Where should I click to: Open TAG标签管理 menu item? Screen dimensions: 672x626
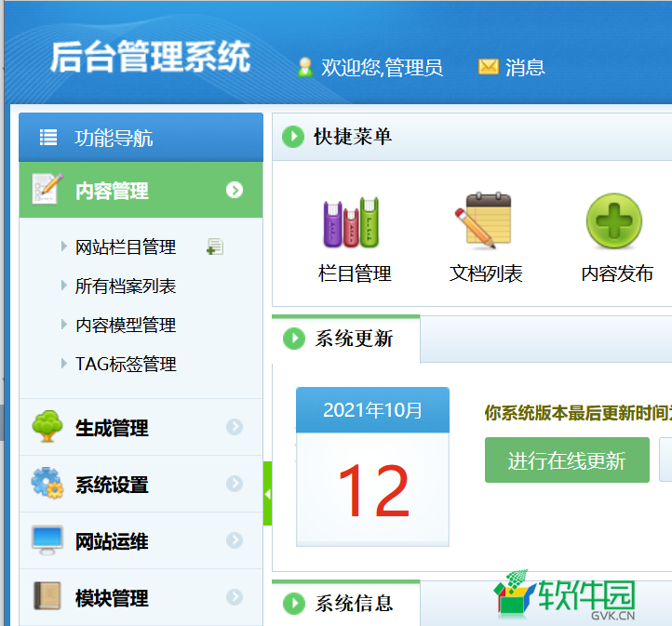(126, 364)
